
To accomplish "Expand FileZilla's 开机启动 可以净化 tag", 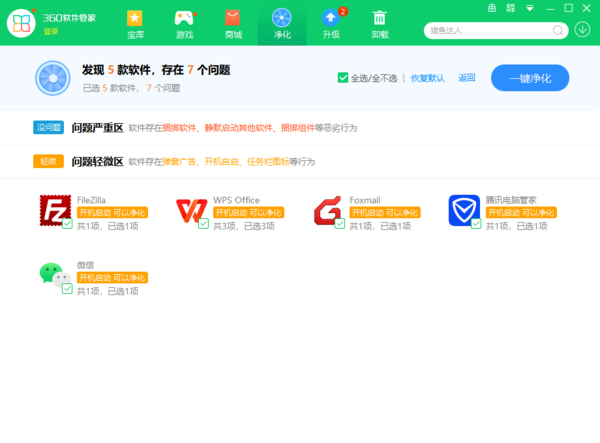I will coord(111,212).
